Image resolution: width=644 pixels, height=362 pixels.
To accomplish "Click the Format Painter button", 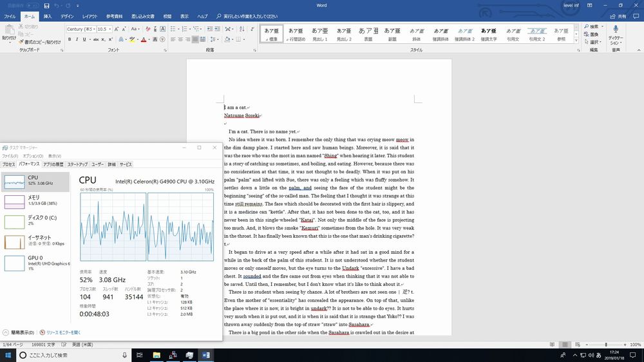I will [x=41, y=42].
